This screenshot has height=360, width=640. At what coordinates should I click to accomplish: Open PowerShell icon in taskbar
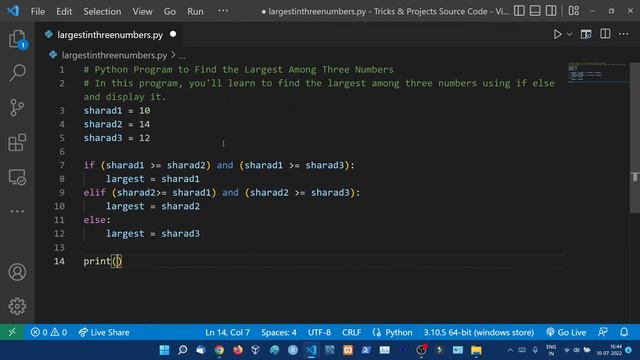[366, 350]
